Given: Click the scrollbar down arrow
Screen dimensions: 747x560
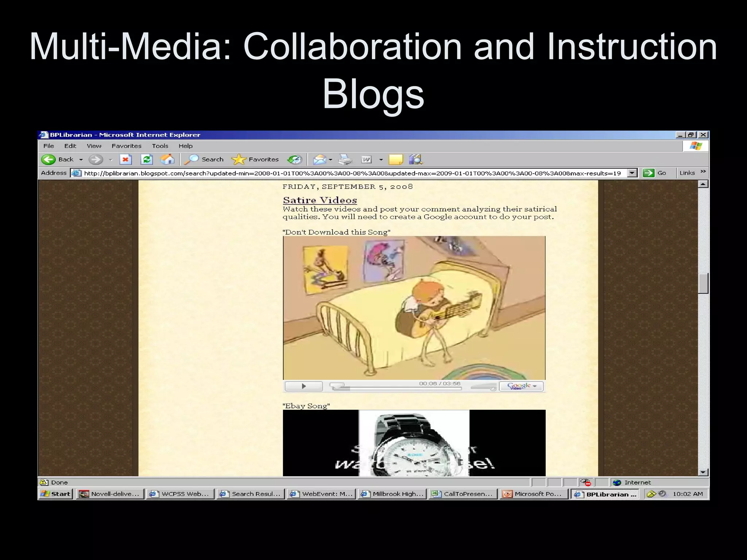Looking at the screenshot, I should pyautogui.click(x=703, y=472).
